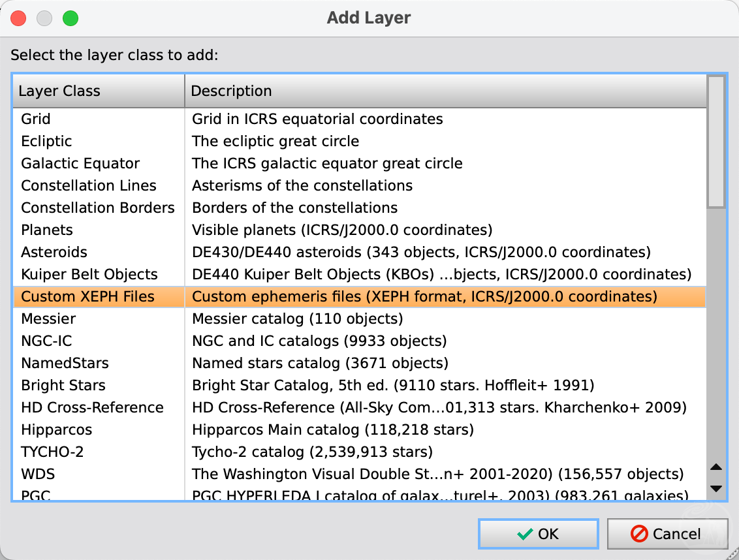Select the Hipparcos catalog row
The image size is (739, 560).
pos(57,429)
